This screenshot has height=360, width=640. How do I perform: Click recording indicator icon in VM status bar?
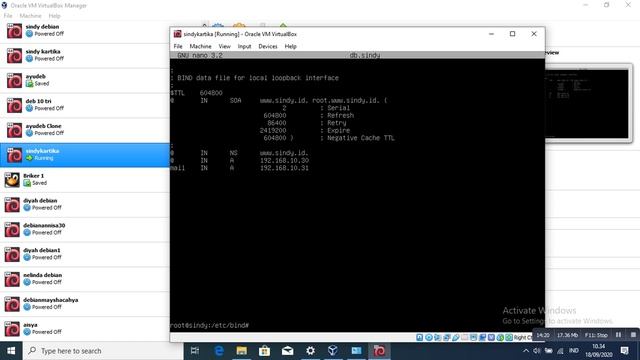click(482, 338)
